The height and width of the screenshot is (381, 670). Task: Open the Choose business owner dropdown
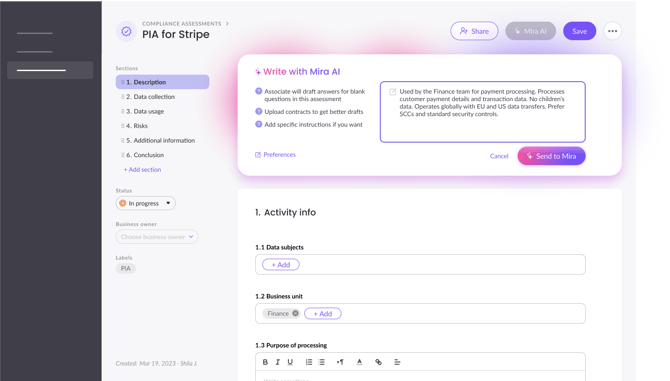157,237
